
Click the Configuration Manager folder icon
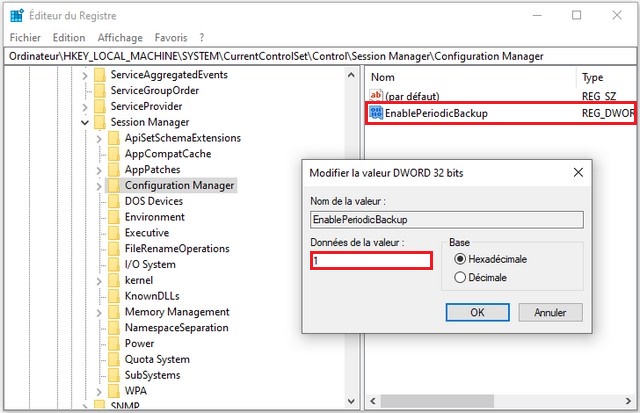(x=114, y=186)
